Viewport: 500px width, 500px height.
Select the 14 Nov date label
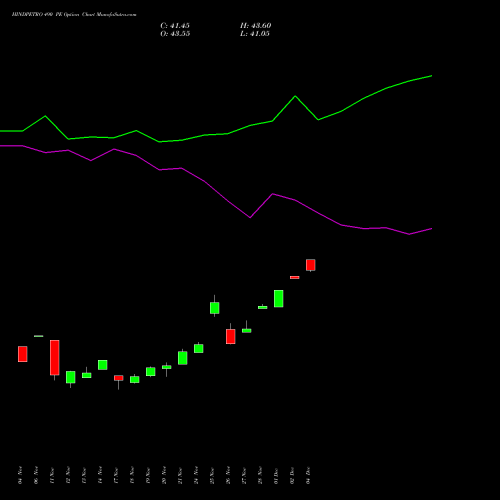(x=100, y=475)
